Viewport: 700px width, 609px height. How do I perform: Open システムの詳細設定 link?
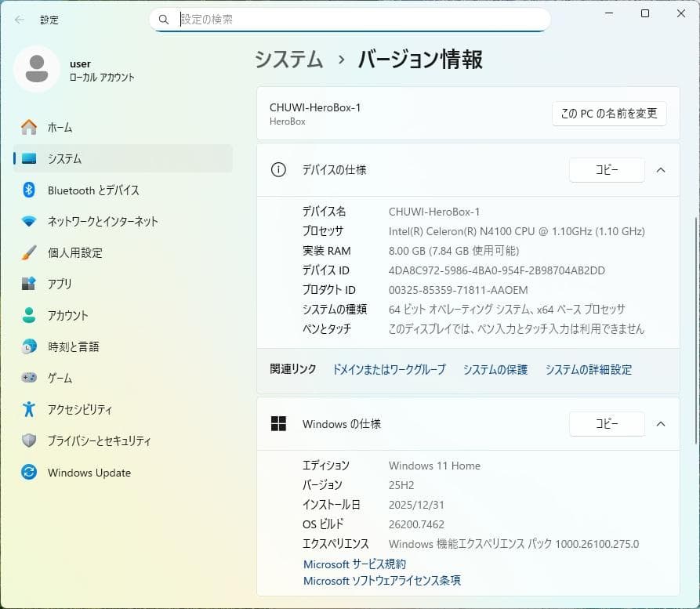(x=589, y=369)
